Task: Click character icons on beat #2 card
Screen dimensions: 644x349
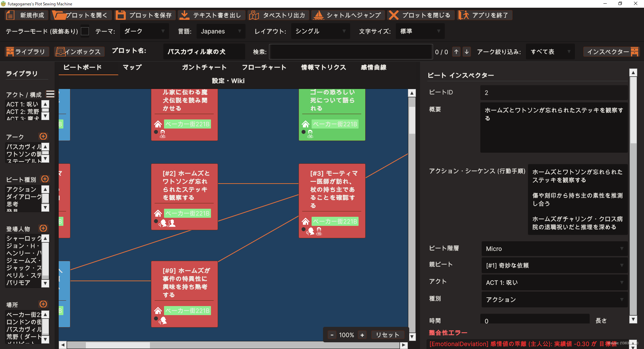Action: (x=167, y=223)
